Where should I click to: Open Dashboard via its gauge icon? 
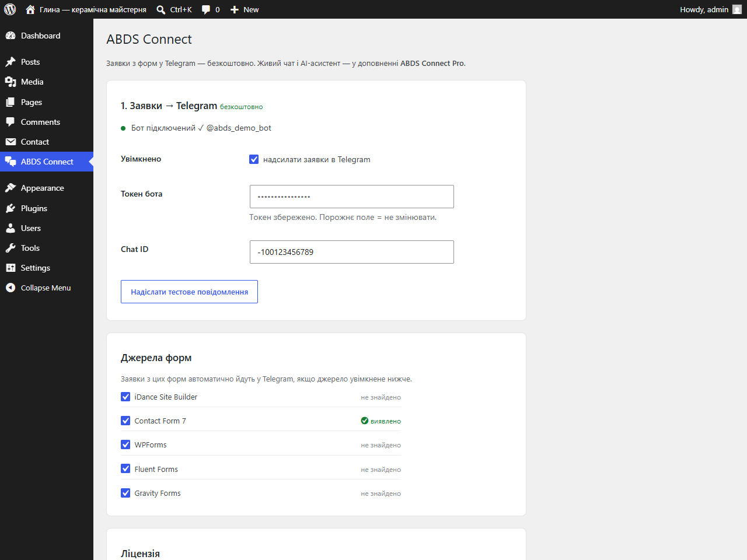[11, 36]
